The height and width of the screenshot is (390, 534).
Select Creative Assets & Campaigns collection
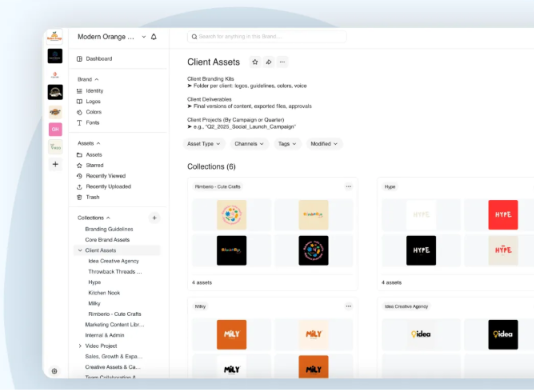(x=113, y=367)
